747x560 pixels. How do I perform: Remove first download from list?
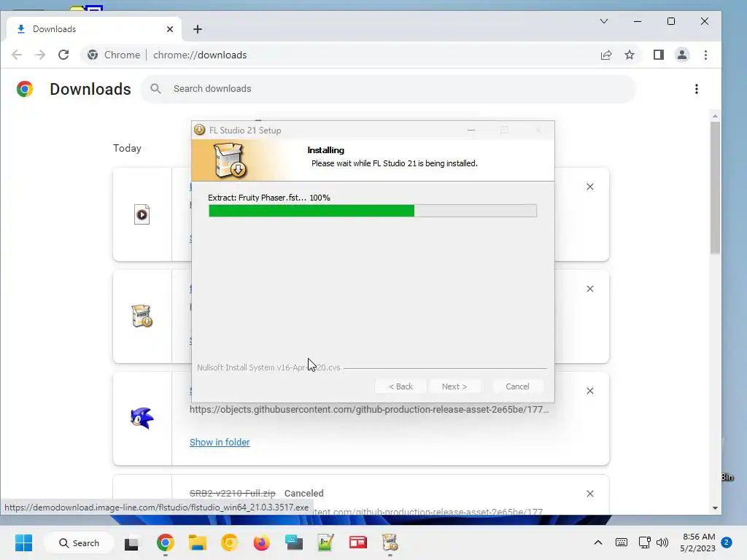(x=589, y=187)
